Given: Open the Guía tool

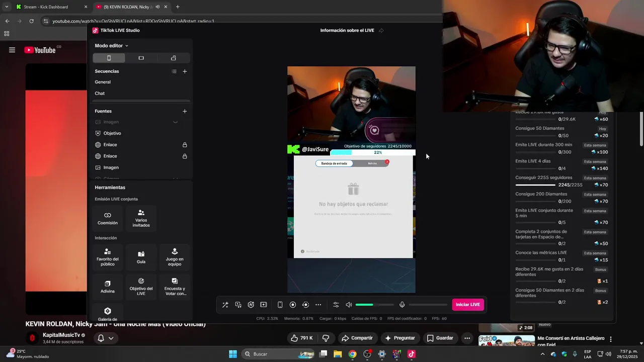Looking at the screenshot, I should [141, 257].
